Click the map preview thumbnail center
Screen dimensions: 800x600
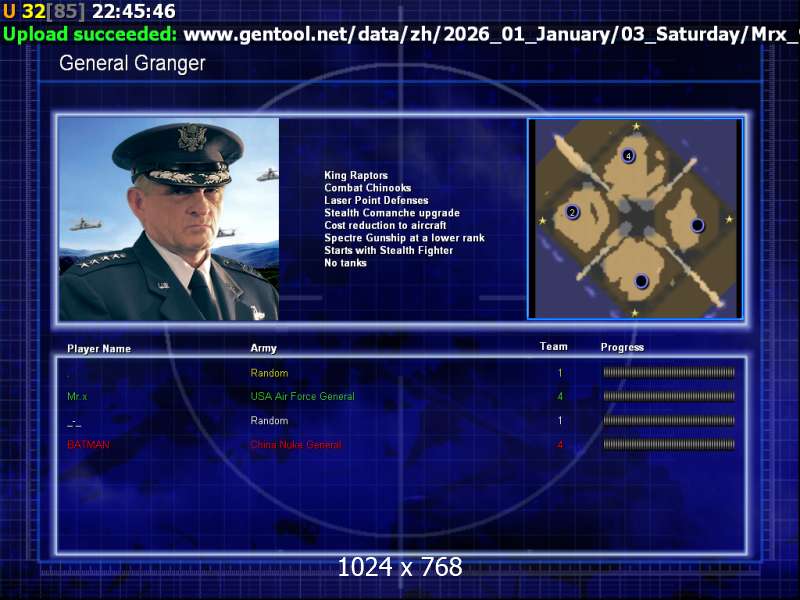pos(635,219)
